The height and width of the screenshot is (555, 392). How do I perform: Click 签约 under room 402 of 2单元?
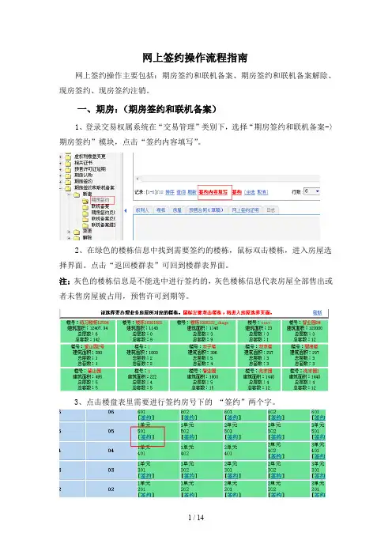pos(276,456)
